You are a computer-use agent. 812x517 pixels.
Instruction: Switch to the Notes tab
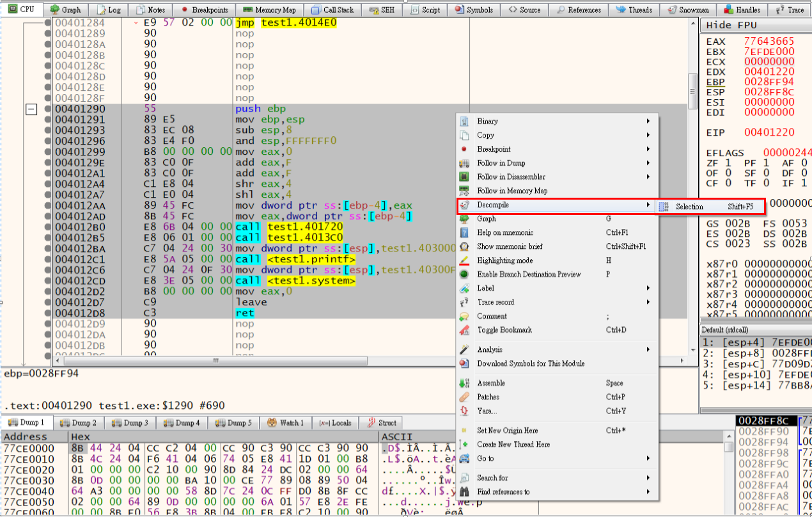(x=150, y=10)
